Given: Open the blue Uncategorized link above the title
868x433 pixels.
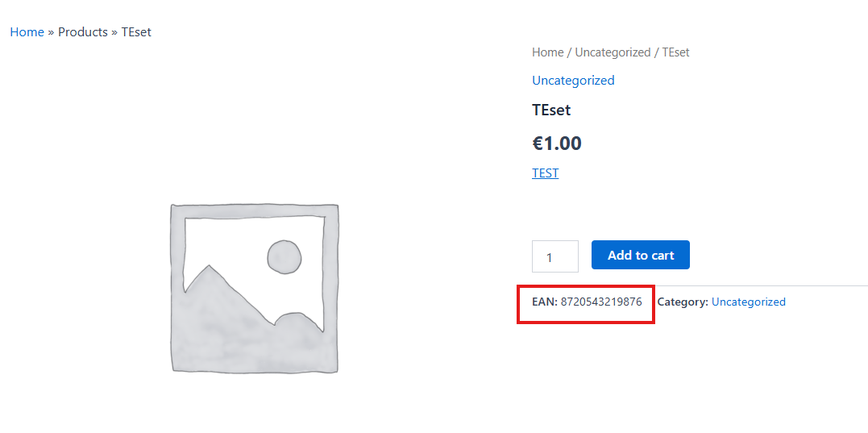Looking at the screenshot, I should pyautogui.click(x=573, y=81).
